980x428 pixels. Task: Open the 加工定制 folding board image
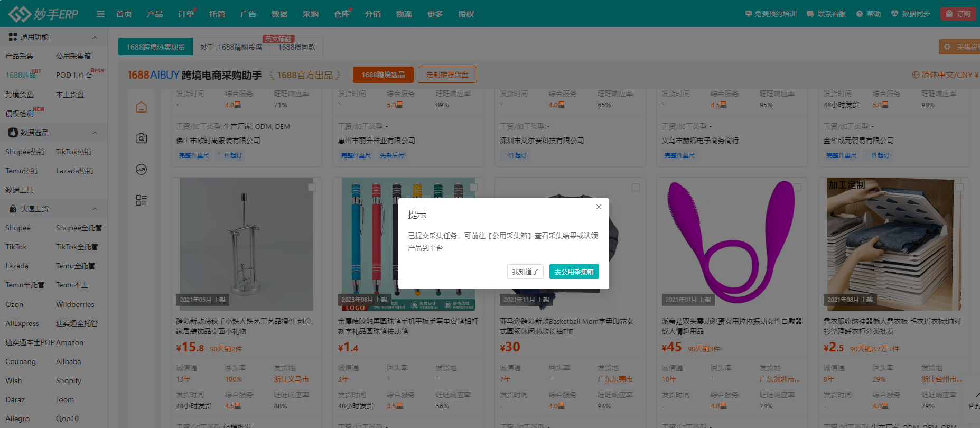[894, 244]
